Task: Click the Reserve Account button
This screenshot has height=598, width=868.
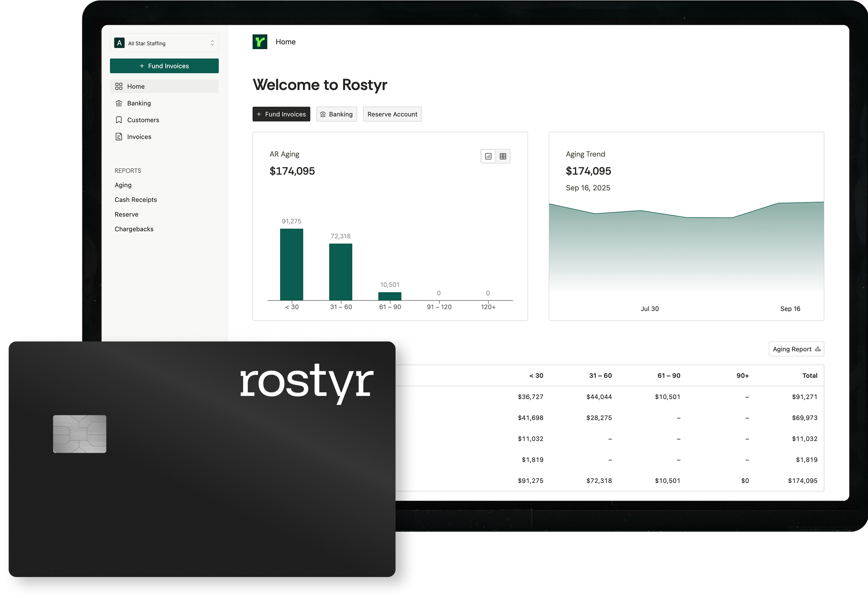Action: click(x=392, y=114)
